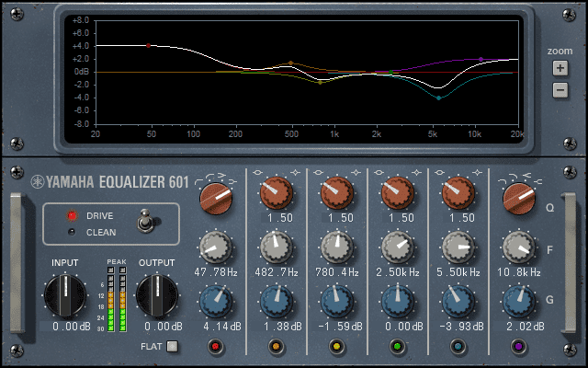Image resolution: width=588 pixels, height=368 pixels.
Task: Click the 47.78Hz frequency value
Action: 216,272
